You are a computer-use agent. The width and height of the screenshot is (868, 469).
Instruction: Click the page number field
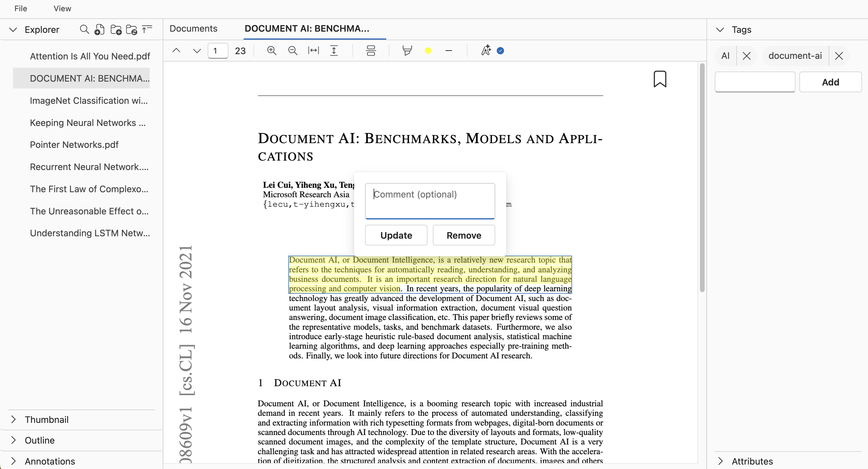pyautogui.click(x=218, y=51)
